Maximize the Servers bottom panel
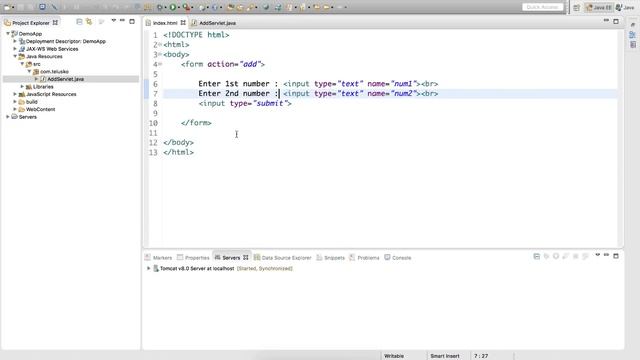The image size is (640, 360). tap(616, 256)
